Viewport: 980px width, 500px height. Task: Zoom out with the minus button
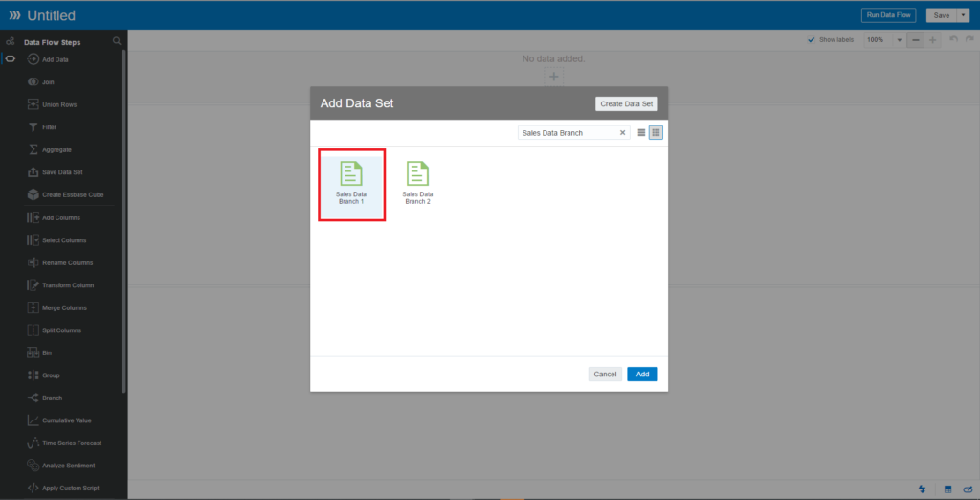coord(915,40)
